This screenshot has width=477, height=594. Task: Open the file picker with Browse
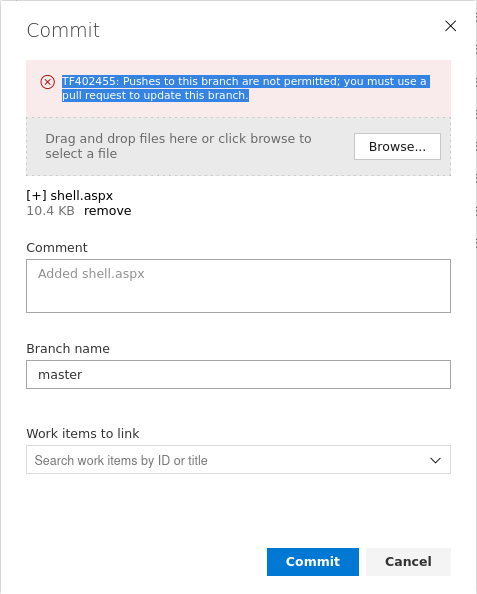click(397, 146)
